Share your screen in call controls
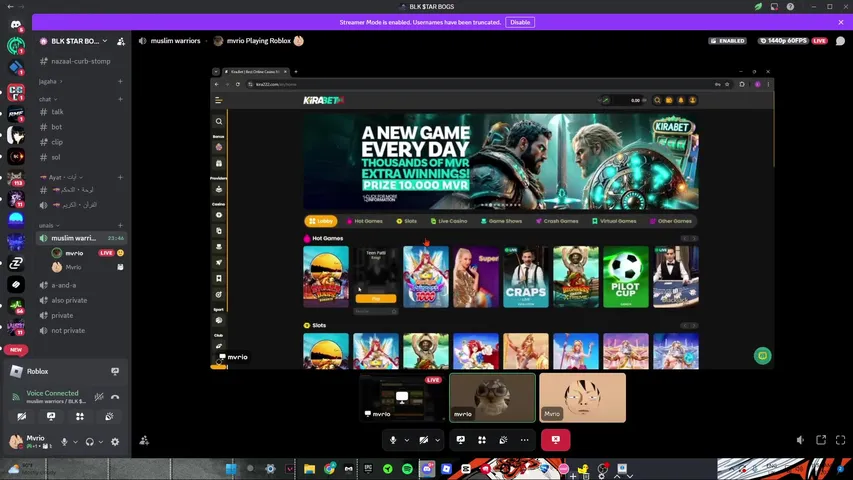 click(x=461, y=440)
